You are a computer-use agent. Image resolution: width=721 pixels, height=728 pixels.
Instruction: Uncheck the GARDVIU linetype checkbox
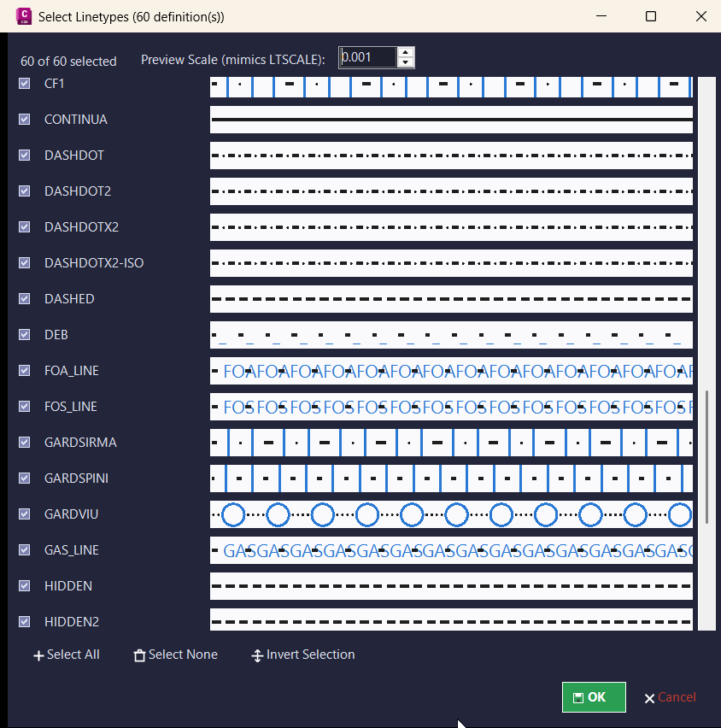point(24,514)
